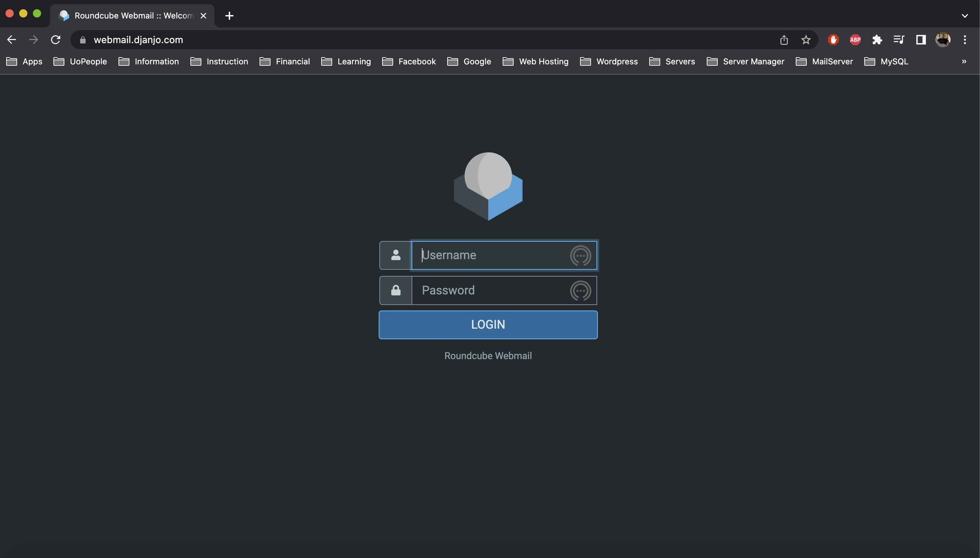The width and height of the screenshot is (980, 558).
Task: Open the Information bookmark folder
Action: click(x=149, y=61)
